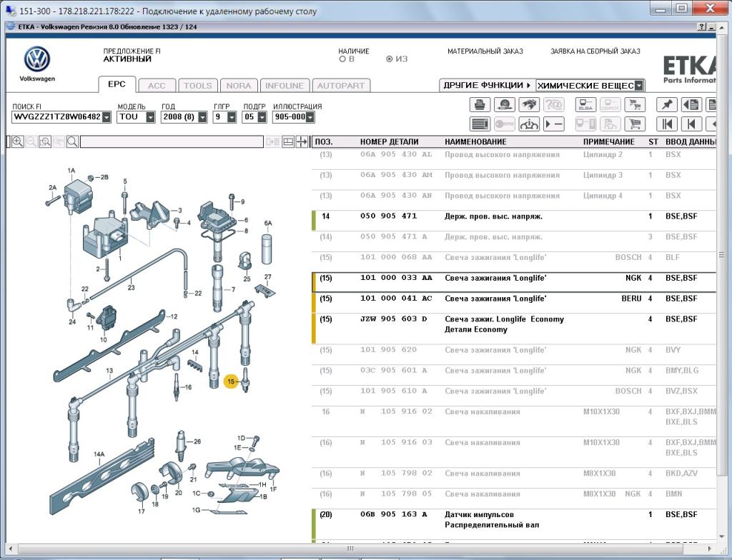Click the НОМЕР ДЕТАЛИ column header

pyautogui.click(x=390, y=142)
